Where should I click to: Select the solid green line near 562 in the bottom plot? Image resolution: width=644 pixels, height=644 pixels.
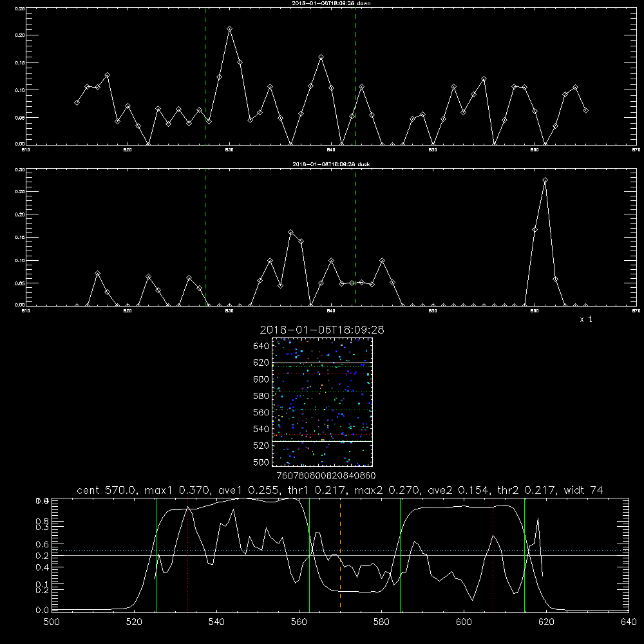309,554
